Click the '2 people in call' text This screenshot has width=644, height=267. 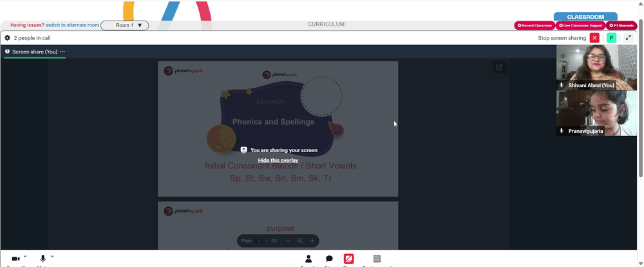click(32, 38)
